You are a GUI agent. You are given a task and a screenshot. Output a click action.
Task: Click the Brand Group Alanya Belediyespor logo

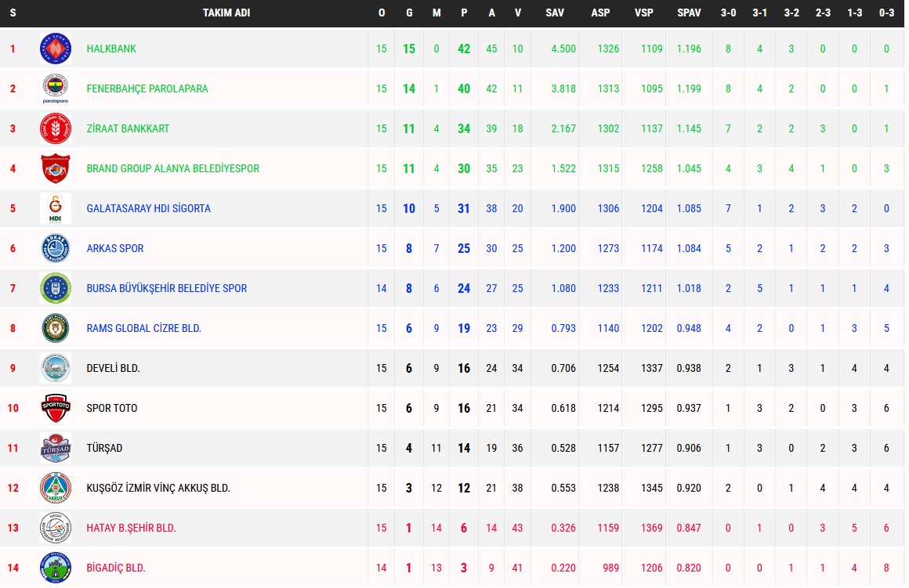click(56, 168)
